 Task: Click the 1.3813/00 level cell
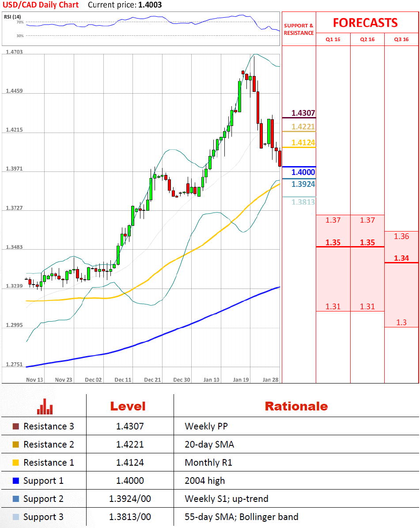coord(130,517)
